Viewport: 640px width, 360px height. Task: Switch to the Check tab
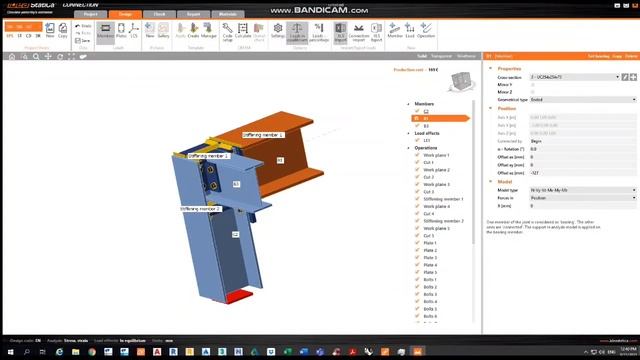point(160,14)
